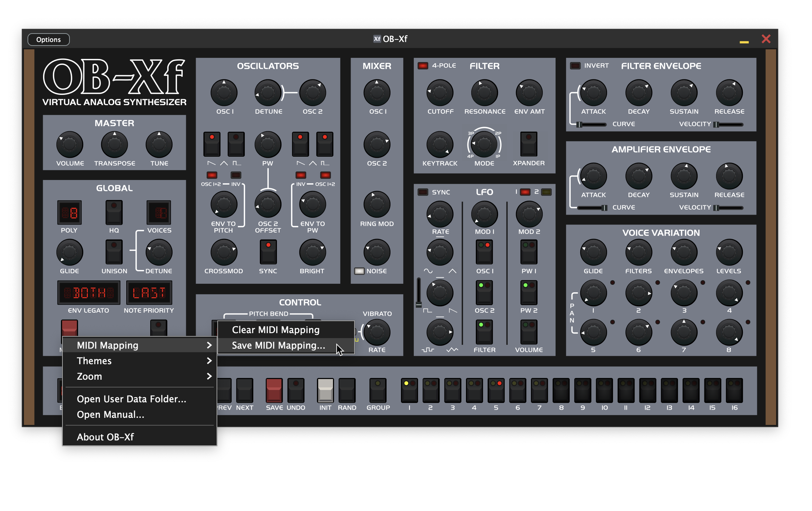Click the filter Cutoff knob
Screen dimensions: 812x511
[x=440, y=93]
